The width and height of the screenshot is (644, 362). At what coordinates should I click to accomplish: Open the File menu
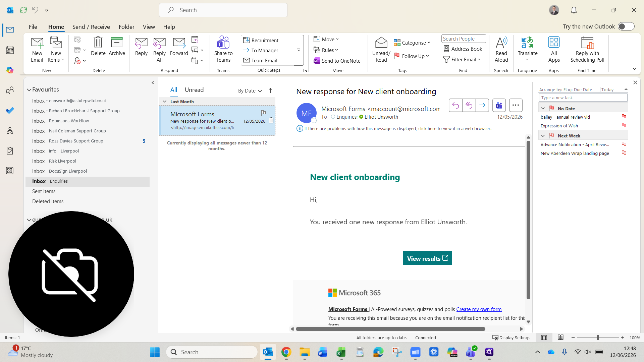33,26
